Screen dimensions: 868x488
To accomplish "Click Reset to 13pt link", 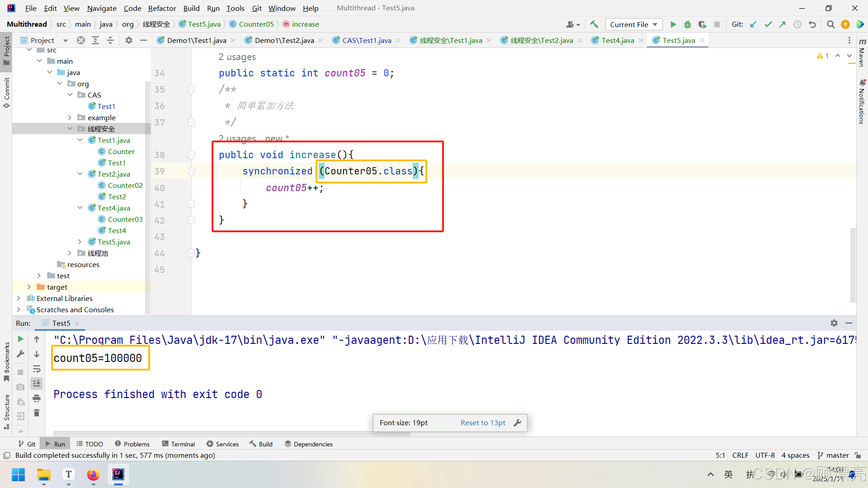I will coord(483,422).
